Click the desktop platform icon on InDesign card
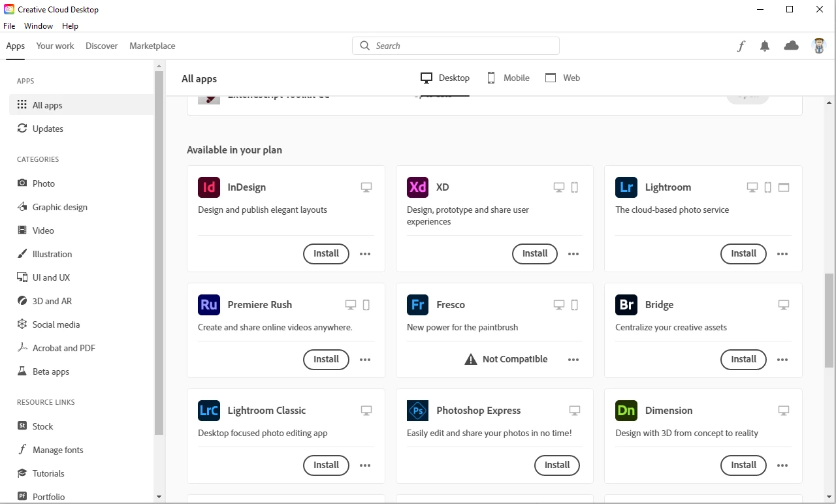Viewport: 836px width, 504px height. [366, 187]
